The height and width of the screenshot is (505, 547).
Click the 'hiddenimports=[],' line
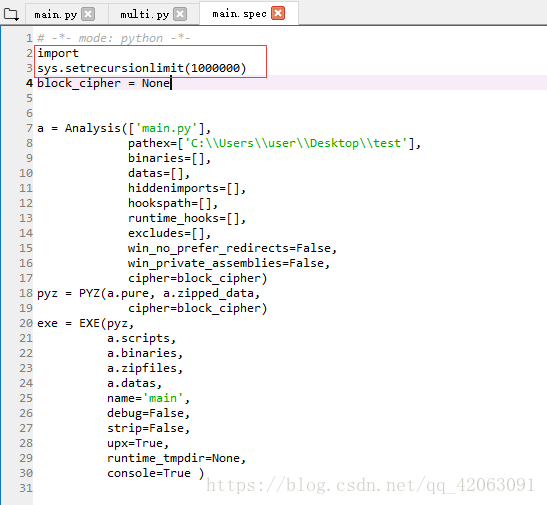pos(187,188)
